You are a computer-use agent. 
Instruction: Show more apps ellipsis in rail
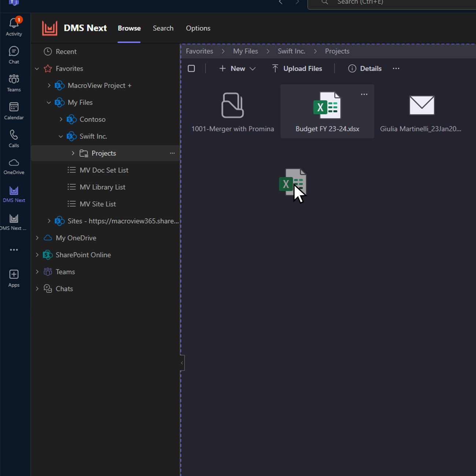click(14, 250)
